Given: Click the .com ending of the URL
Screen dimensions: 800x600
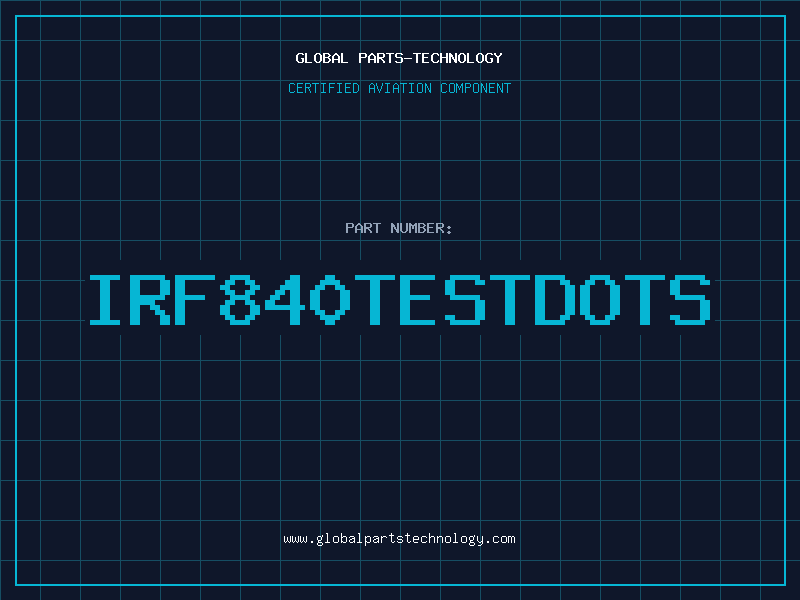Looking at the screenshot, I should click(500, 539).
